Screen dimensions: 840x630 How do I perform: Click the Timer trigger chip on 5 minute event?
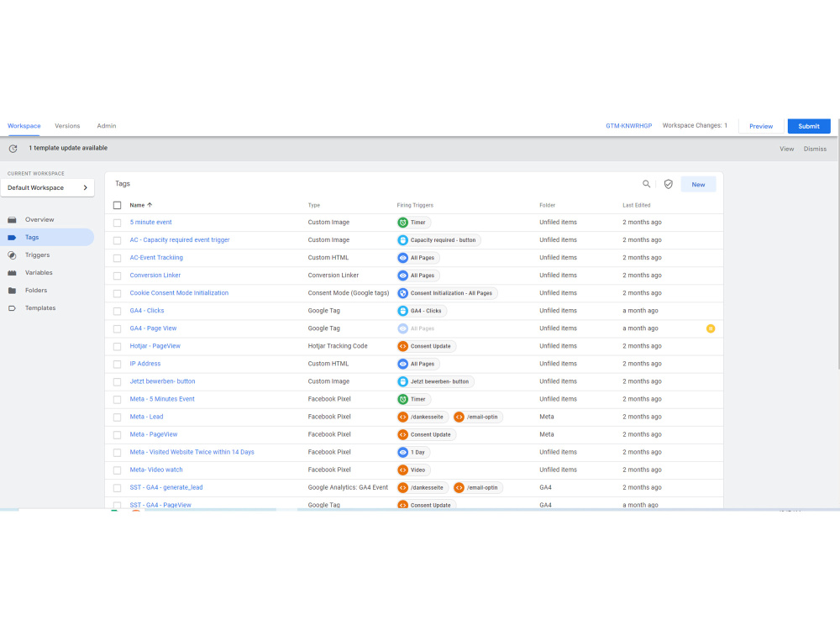click(414, 223)
